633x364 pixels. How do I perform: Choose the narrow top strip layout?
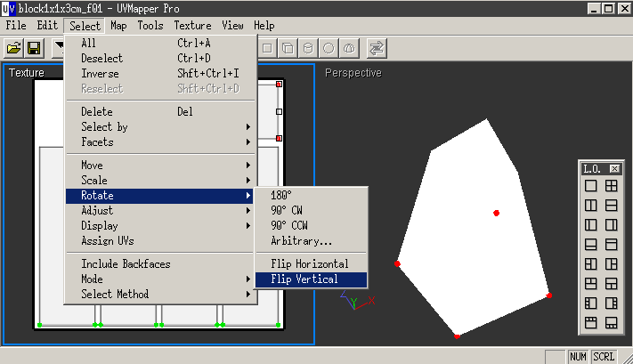click(612, 245)
